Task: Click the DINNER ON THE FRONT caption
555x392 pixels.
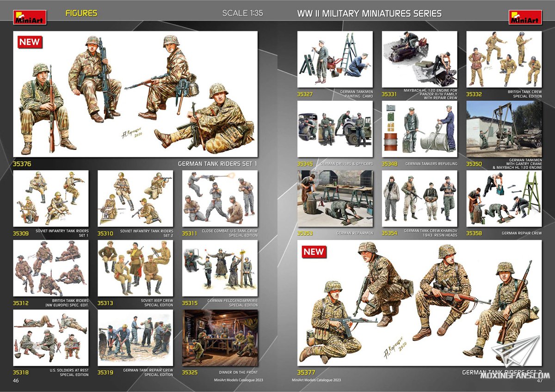Action: click(238, 372)
